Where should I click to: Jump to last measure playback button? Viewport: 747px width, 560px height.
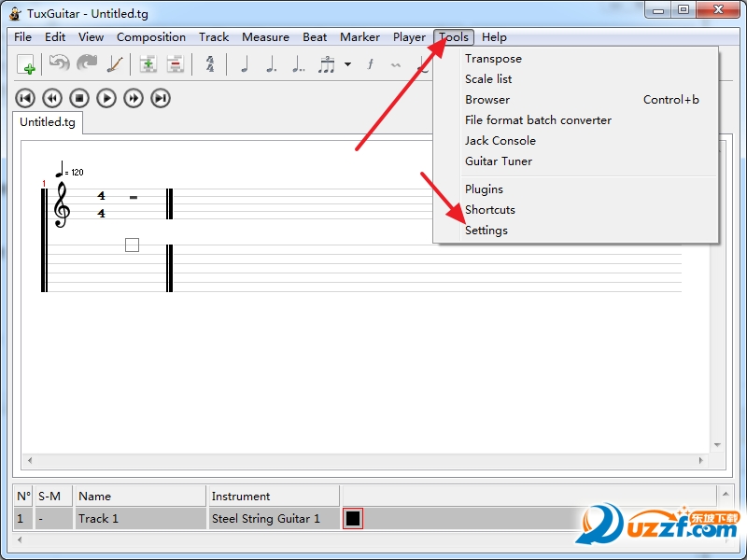click(x=161, y=99)
